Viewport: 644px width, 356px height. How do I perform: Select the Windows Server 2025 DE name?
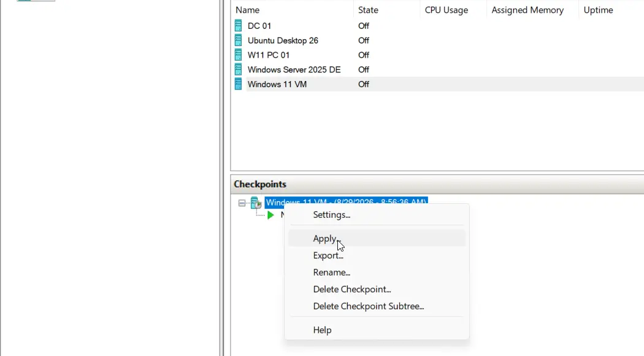pyautogui.click(x=294, y=69)
